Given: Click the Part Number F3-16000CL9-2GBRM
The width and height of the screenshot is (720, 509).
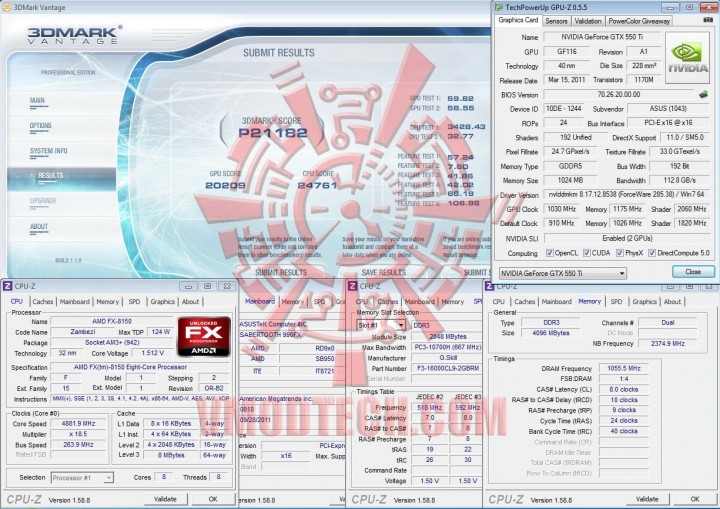Looking at the screenshot, I should (447, 368).
